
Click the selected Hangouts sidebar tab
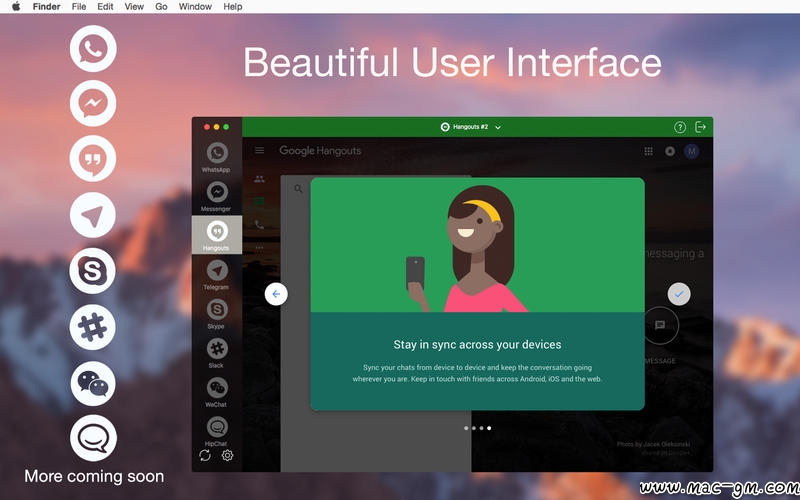pos(216,234)
